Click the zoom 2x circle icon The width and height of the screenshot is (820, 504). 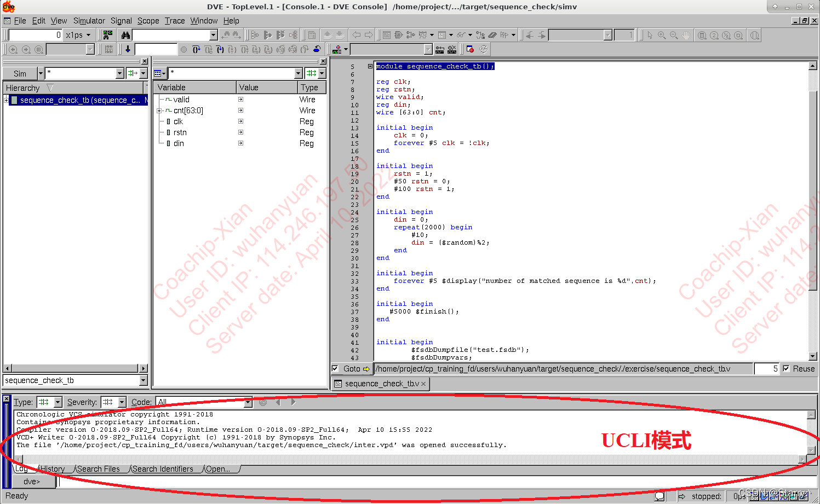pos(714,35)
